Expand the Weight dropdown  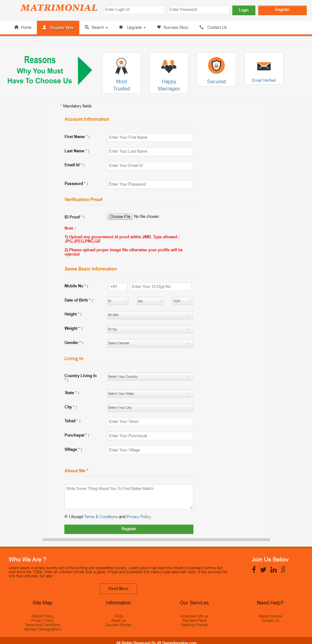[x=150, y=329]
